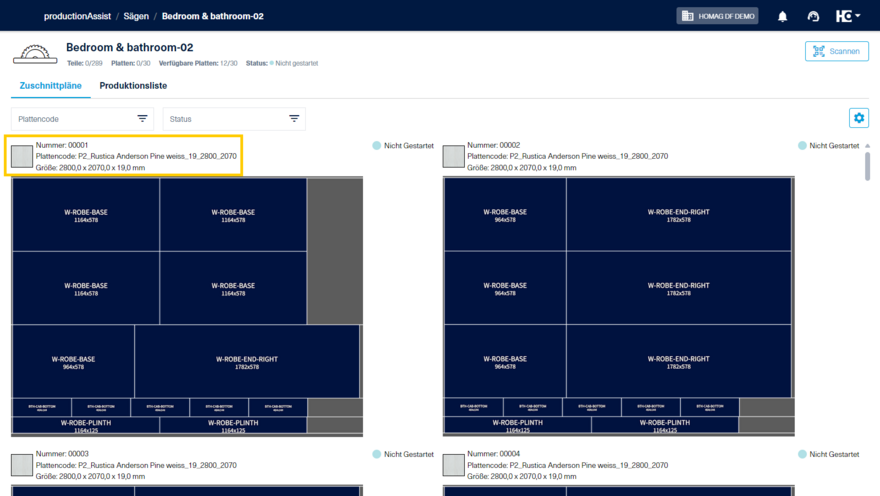Open the support headset icon
This screenshot has width=880, height=496.
pos(813,16)
